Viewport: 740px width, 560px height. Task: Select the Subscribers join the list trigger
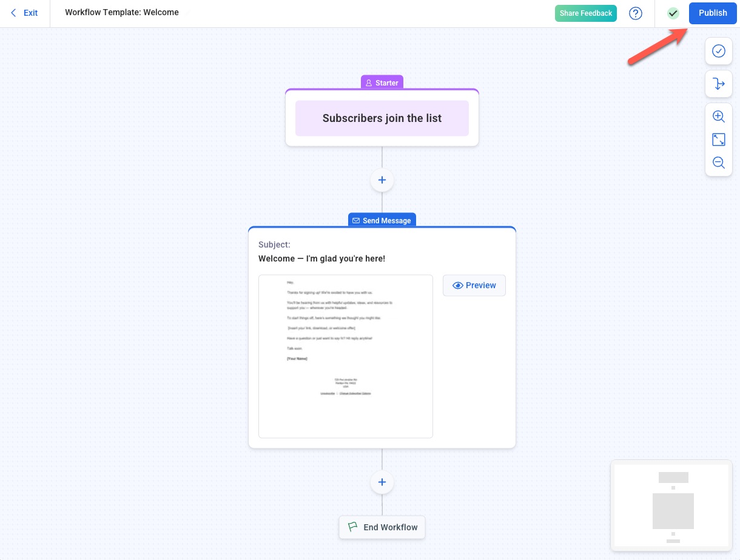pyautogui.click(x=382, y=118)
